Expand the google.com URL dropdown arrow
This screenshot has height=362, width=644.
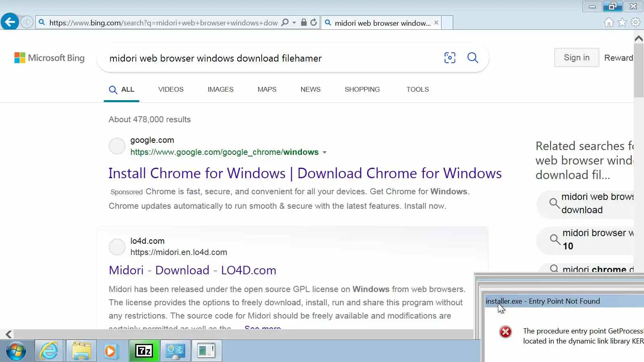pyautogui.click(x=324, y=152)
